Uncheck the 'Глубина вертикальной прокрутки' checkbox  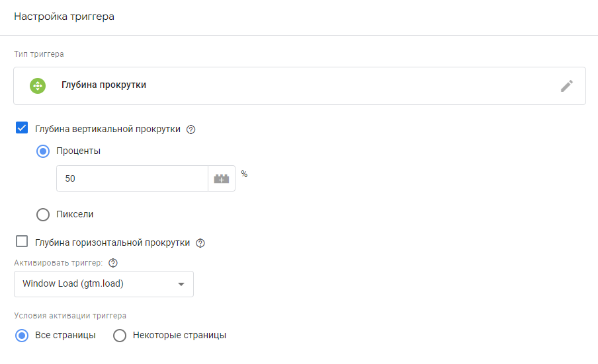coord(22,128)
